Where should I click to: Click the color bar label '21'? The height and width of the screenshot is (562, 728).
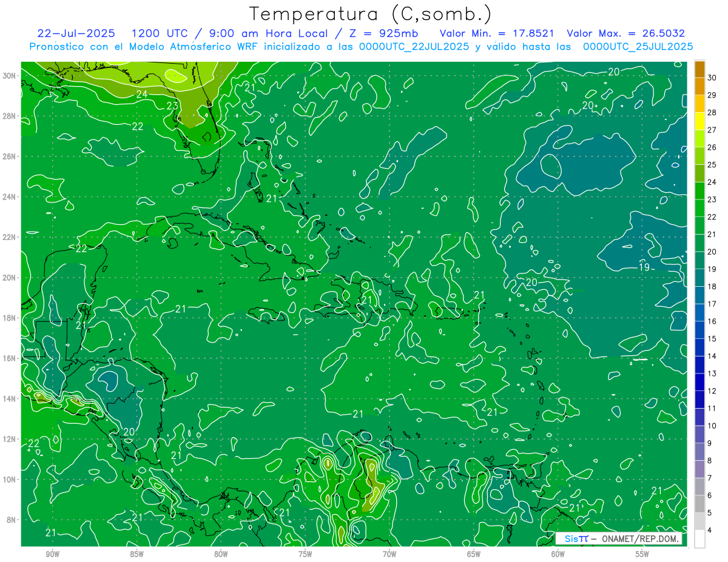(x=712, y=234)
